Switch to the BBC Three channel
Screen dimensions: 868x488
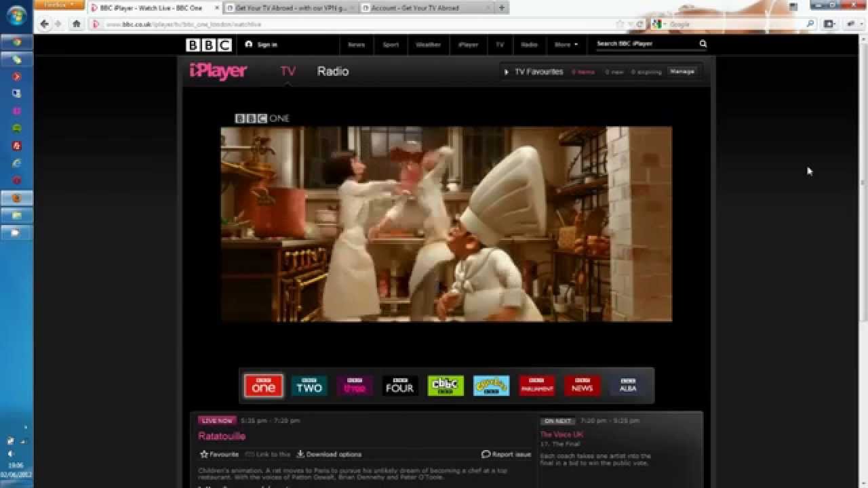(355, 386)
